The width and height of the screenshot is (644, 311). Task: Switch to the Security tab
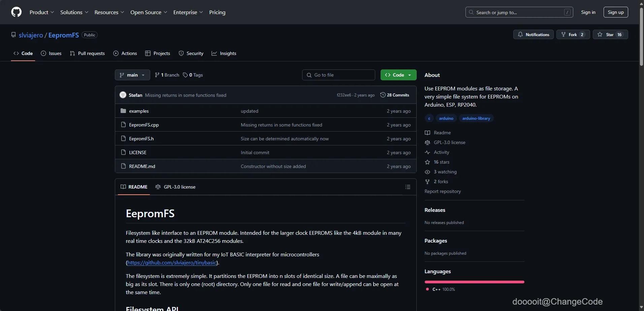pos(191,53)
